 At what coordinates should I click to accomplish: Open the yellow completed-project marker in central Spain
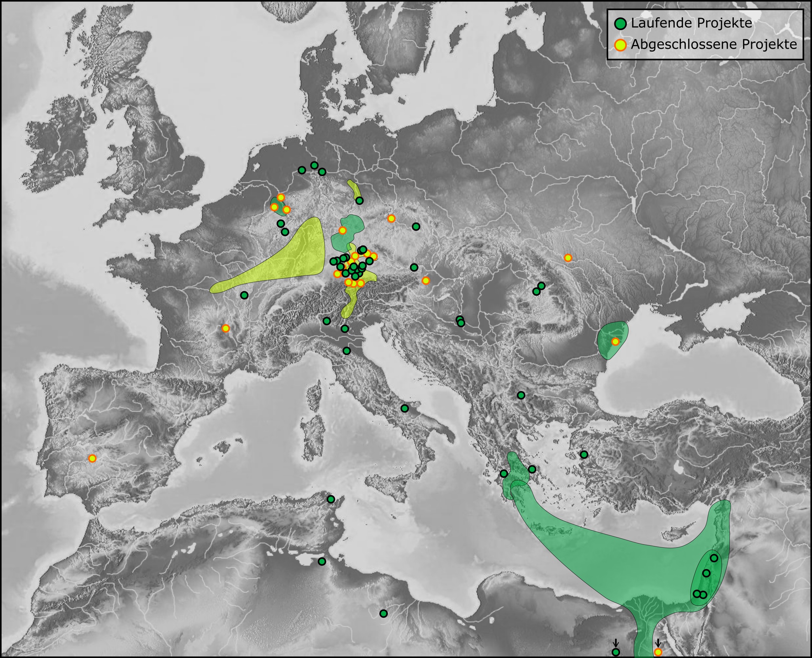(92, 458)
